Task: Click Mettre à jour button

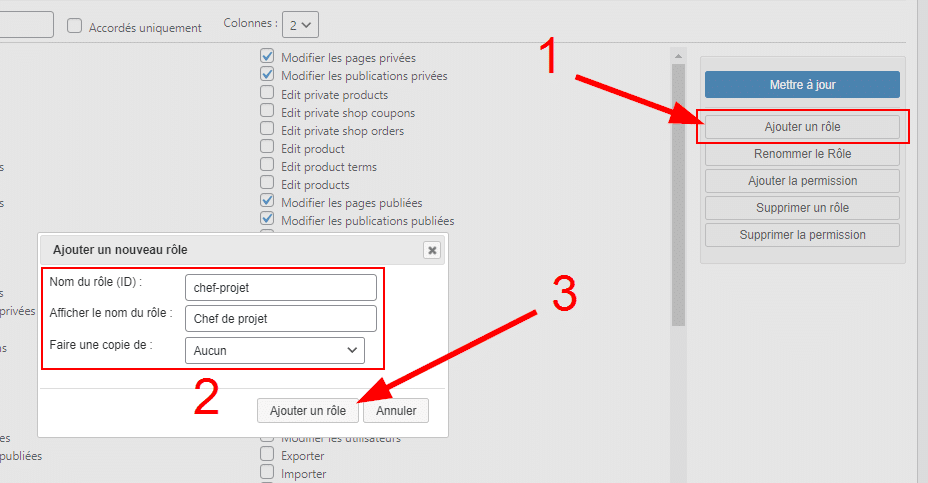Action: point(802,85)
